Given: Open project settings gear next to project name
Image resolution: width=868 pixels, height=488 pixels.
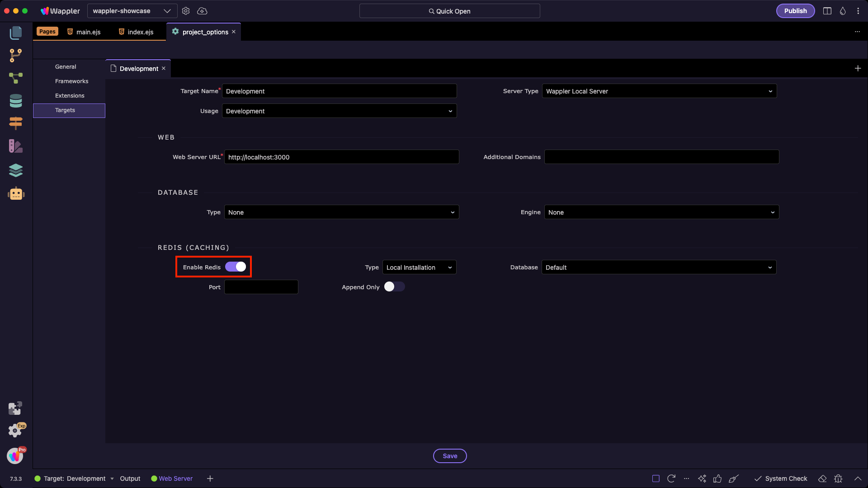Looking at the screenshot, I should coord(186,11).
